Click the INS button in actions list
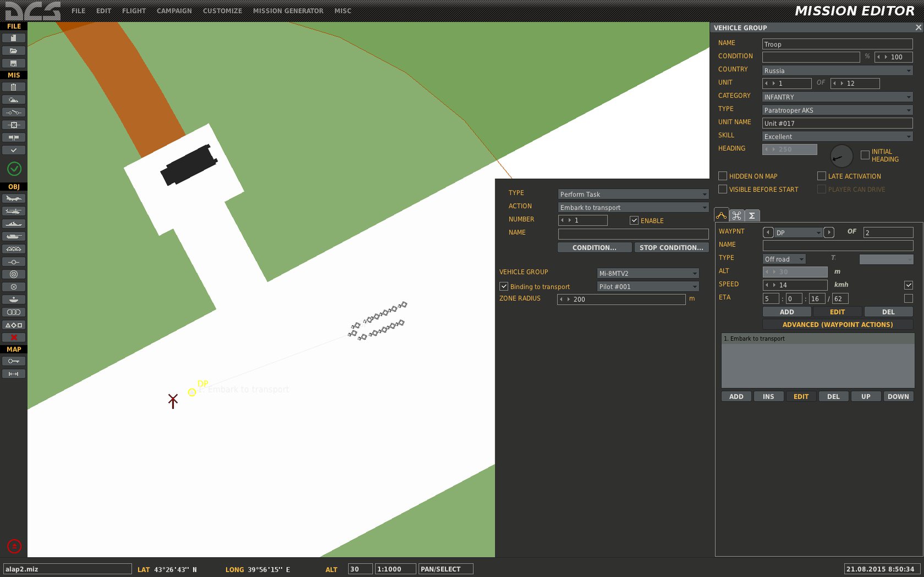This screenshot has height=577, width=924. click(768, 397)
